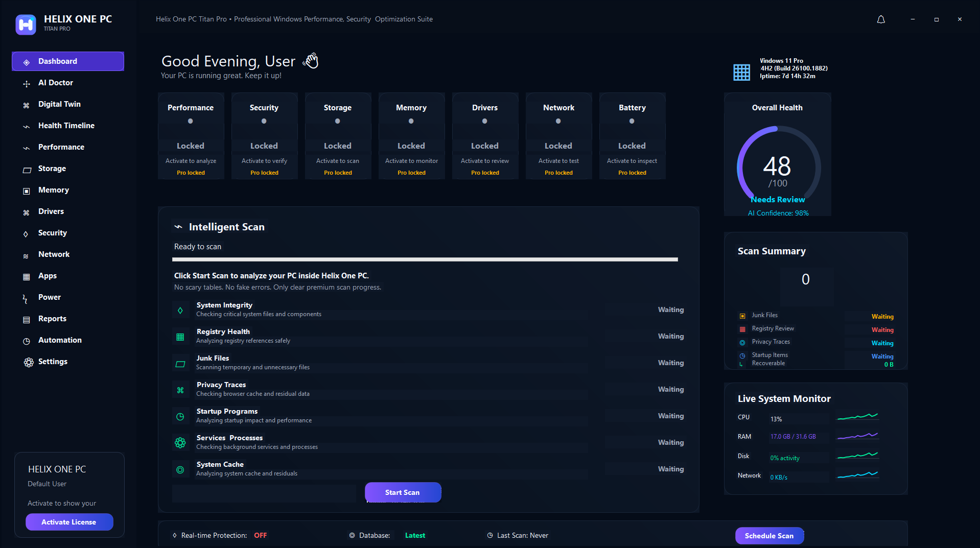
Task: Click the Power icon in the sidebar
Action: point(25,299)
